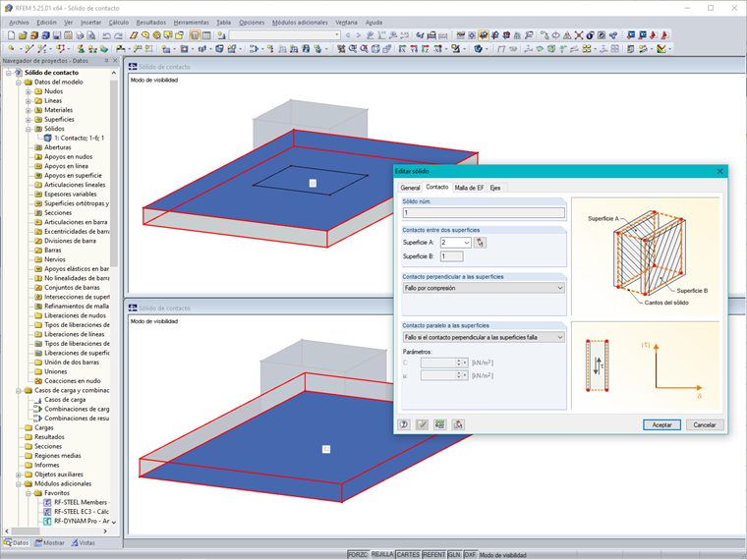
Task: Click the Sólido núm. input field
Action: pyautogui.click(x=484, y=212)
